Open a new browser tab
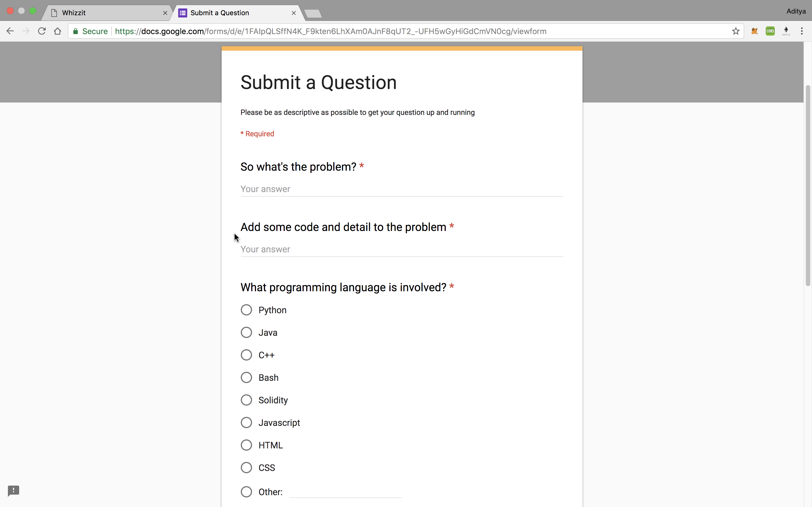This screenshot has height=507, width=812. pos(313,14)
